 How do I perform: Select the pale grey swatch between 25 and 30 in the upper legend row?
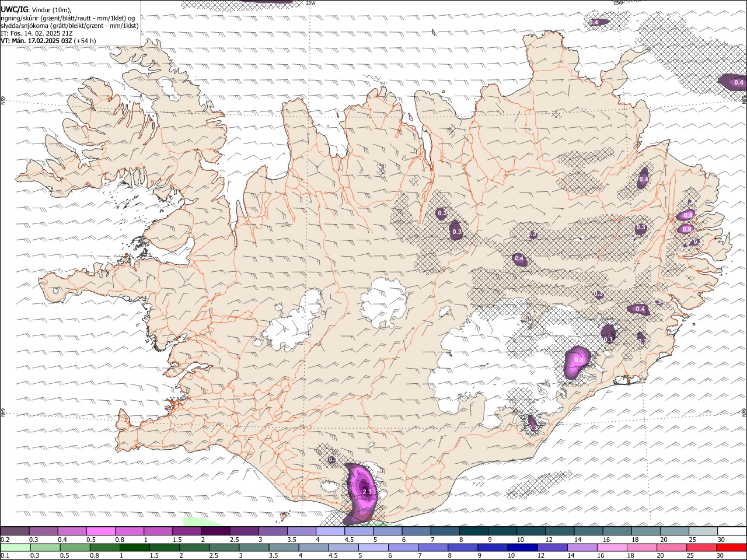tap(703, 531)
